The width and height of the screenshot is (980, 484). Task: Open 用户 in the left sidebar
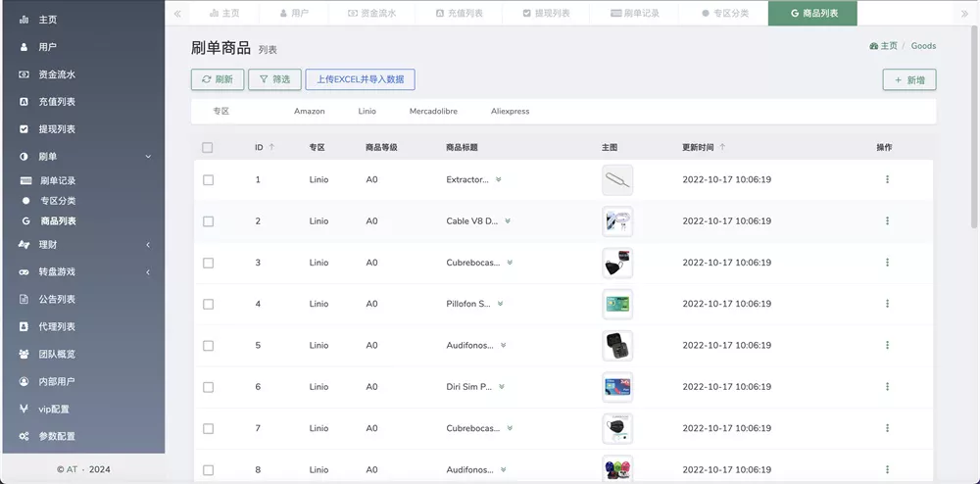click(x=47, y=47)
